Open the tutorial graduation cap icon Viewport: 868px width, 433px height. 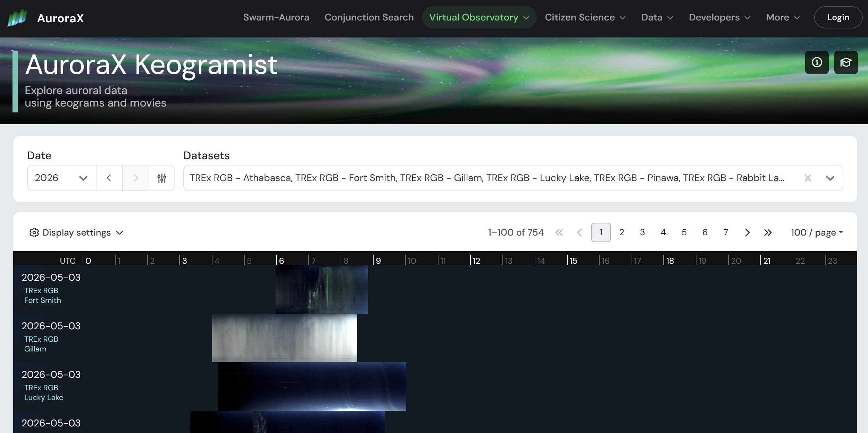846,62
